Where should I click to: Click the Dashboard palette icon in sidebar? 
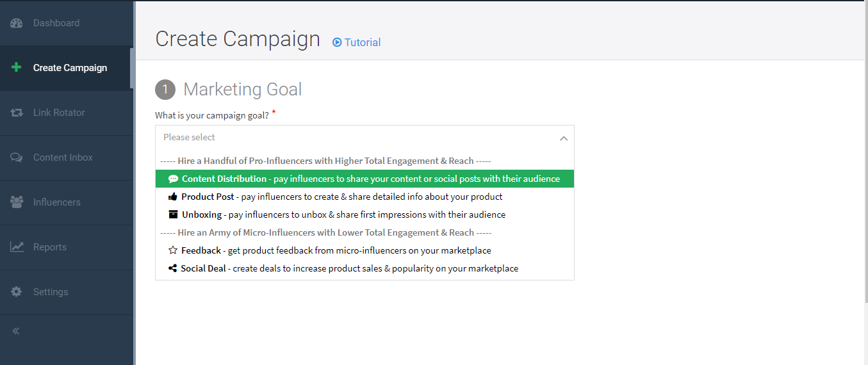pyautogui.click(x=17, y=23)
